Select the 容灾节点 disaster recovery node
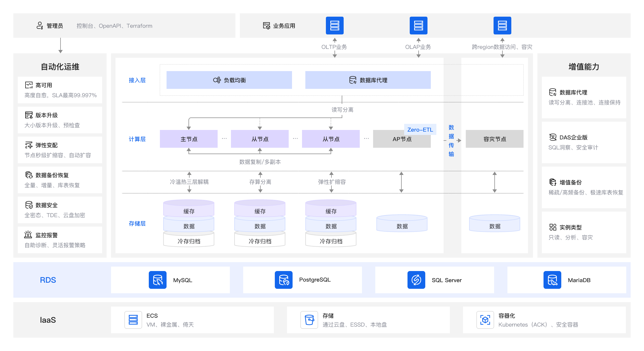Viewport: 644px width, 351px height. click(494, 139)
